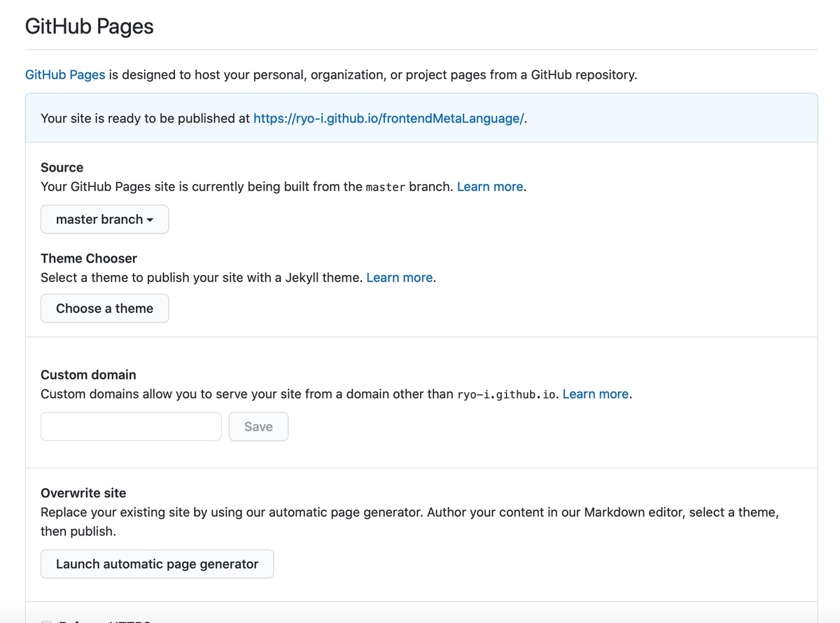The width and height of the screenshot is (840, 623).
Task: Visit the published site URL ryo-i.github.io/frontendMetaLanguage
Action: 388,118
